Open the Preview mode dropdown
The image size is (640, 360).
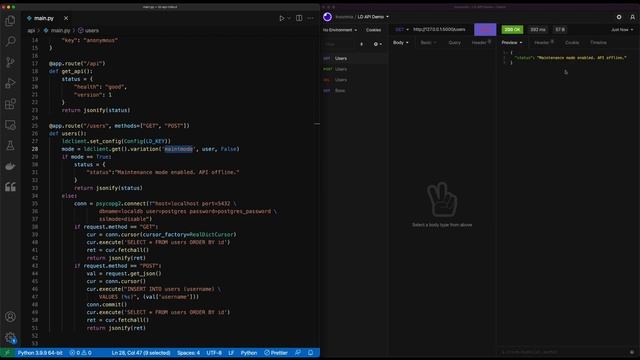tap(512, 42)
